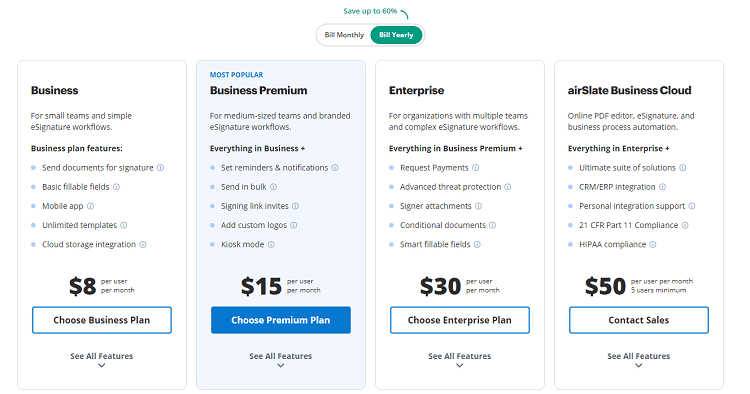750x394 pixels.
Task: Click info icon beside Send in bulk
Action: coord(273,187)
